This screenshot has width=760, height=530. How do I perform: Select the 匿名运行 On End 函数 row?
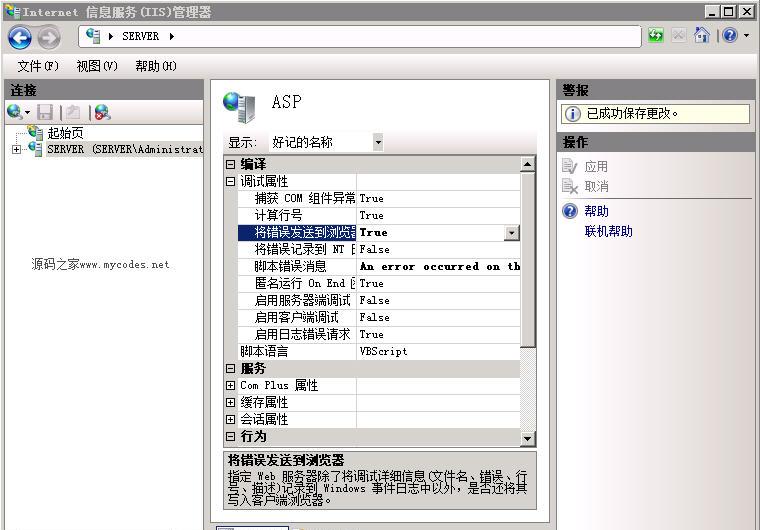(379, 283)
